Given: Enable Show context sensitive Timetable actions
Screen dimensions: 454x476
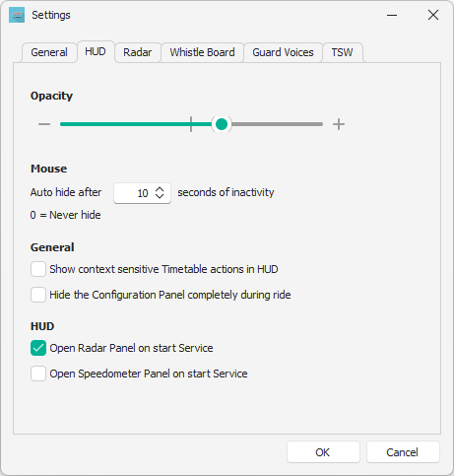Looking at the screenshot, I should [x=38, y=269].
